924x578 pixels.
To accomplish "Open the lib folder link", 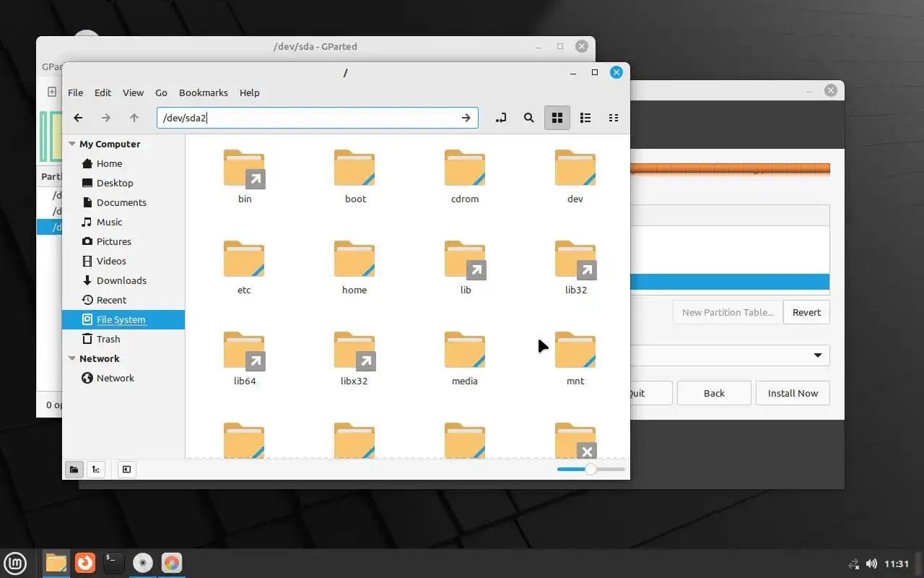I will pyautogui.click(x=465, y=268).
